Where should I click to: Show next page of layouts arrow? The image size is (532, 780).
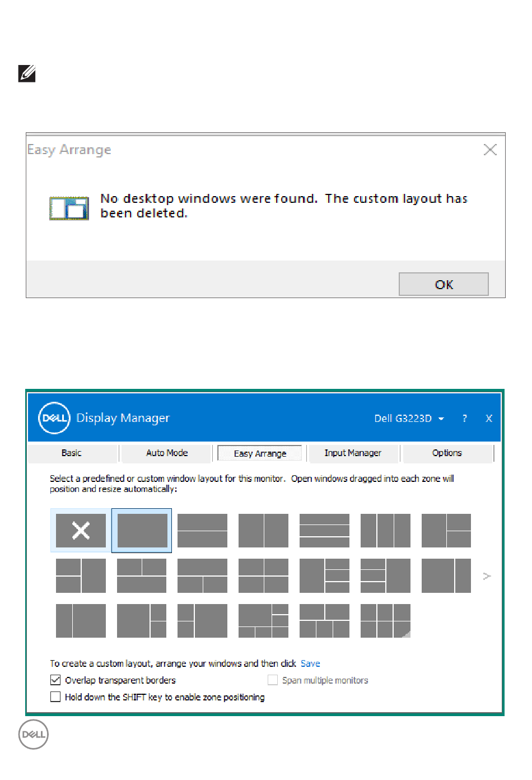487,576
